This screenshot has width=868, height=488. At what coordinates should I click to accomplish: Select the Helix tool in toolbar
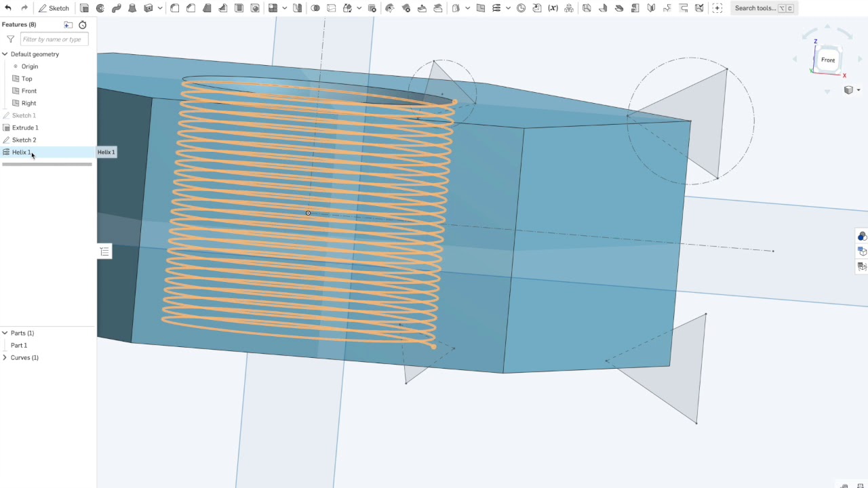click(x=496, y=8)
